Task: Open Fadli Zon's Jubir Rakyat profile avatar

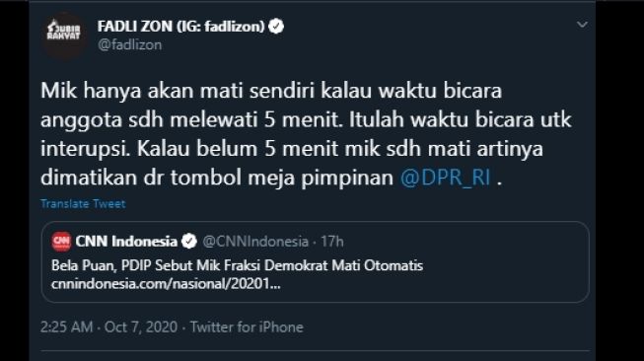Action: click(64, 35)
